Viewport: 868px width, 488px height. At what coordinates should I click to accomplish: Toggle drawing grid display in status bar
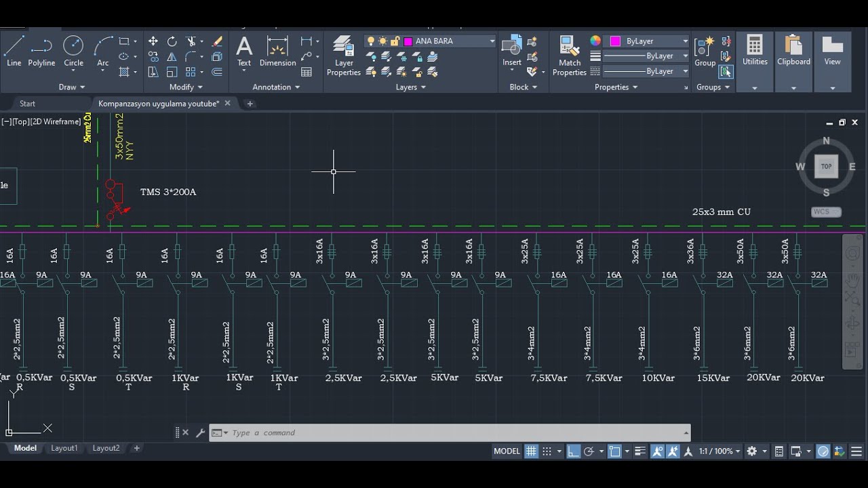[x=531, y=451]
